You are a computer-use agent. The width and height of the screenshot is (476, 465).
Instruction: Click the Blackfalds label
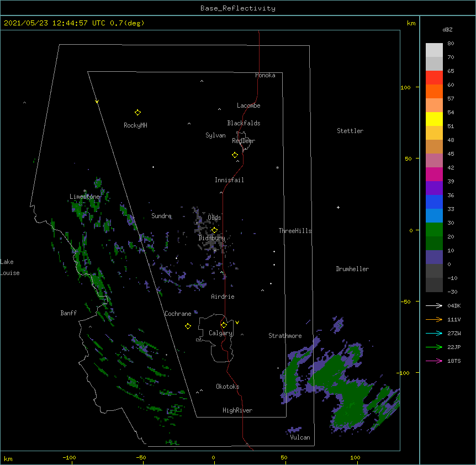[x=244, y=123]
